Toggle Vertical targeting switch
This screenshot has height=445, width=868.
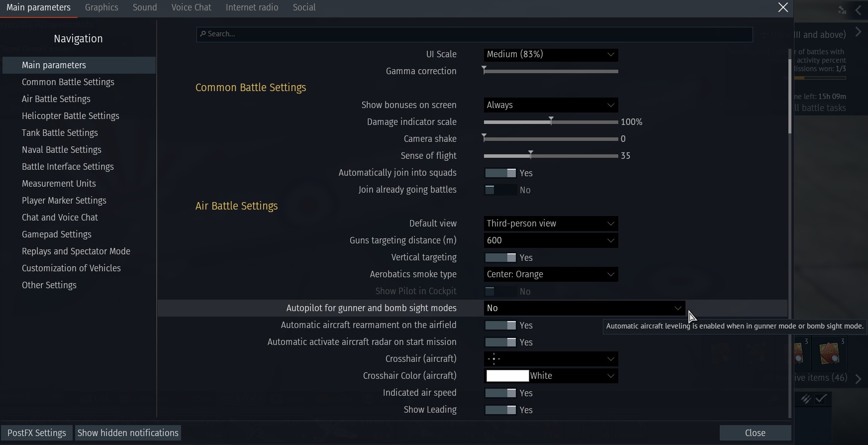pos(500,257)
